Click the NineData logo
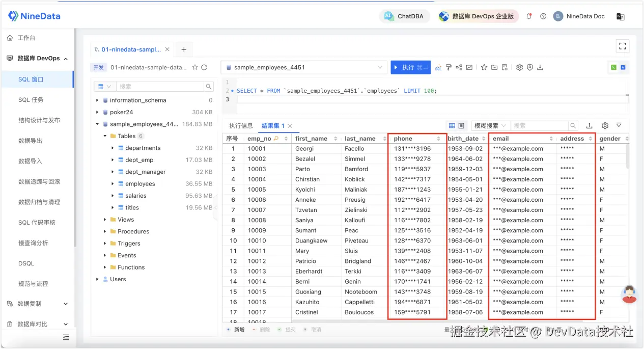644x349 pixels. [x=34, y=16]
